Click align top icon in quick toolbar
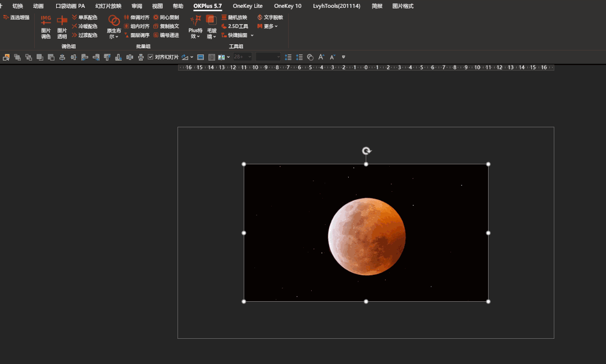606x364 pixels. click(x=107, y=57)
